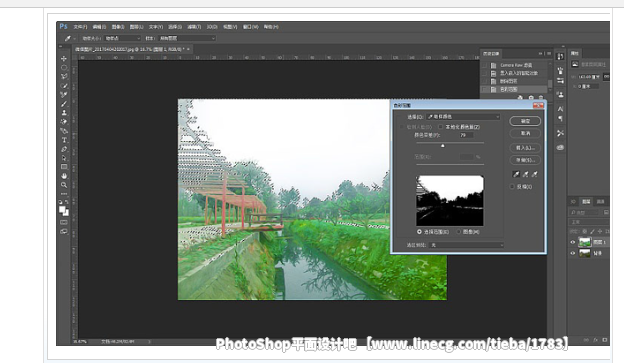Viewport: 624px width, 363px height.
Task: Open the 选区预览 dropdown
Action: (466, 245)
